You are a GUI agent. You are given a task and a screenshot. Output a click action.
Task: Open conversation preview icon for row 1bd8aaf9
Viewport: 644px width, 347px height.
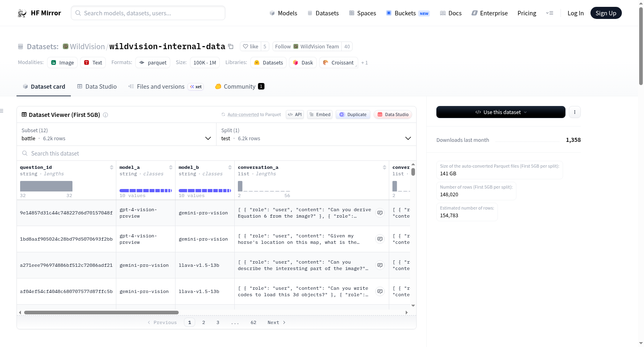pos(380,239)
